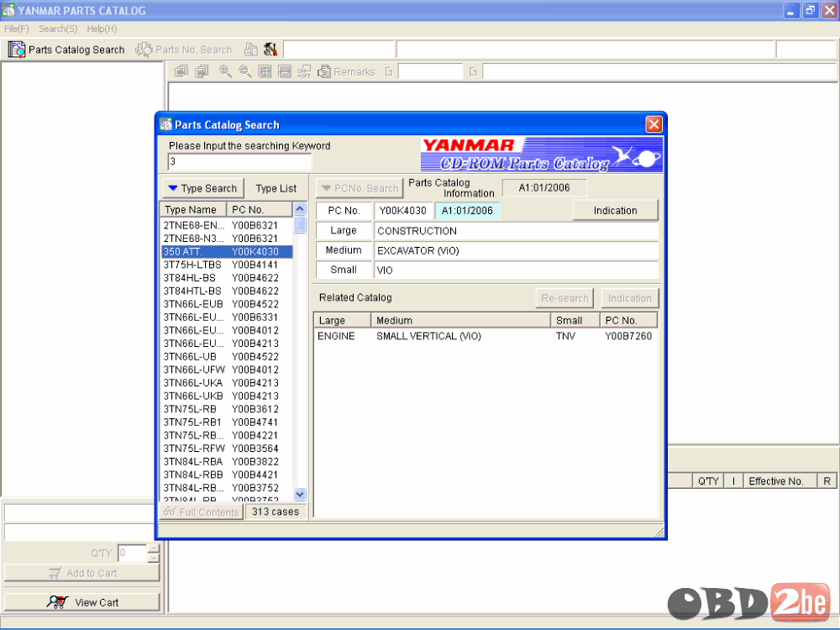Select the 3T84HTL-BS row
Screen dimensions: 840x630
227,291
